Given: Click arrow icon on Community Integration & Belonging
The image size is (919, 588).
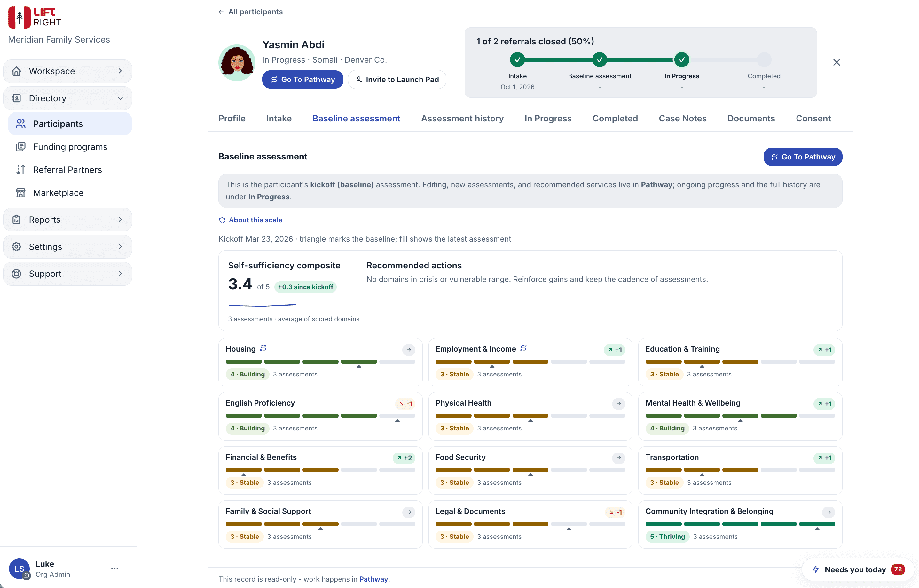Looking at the screenshot, I should [x=828, y=512].
